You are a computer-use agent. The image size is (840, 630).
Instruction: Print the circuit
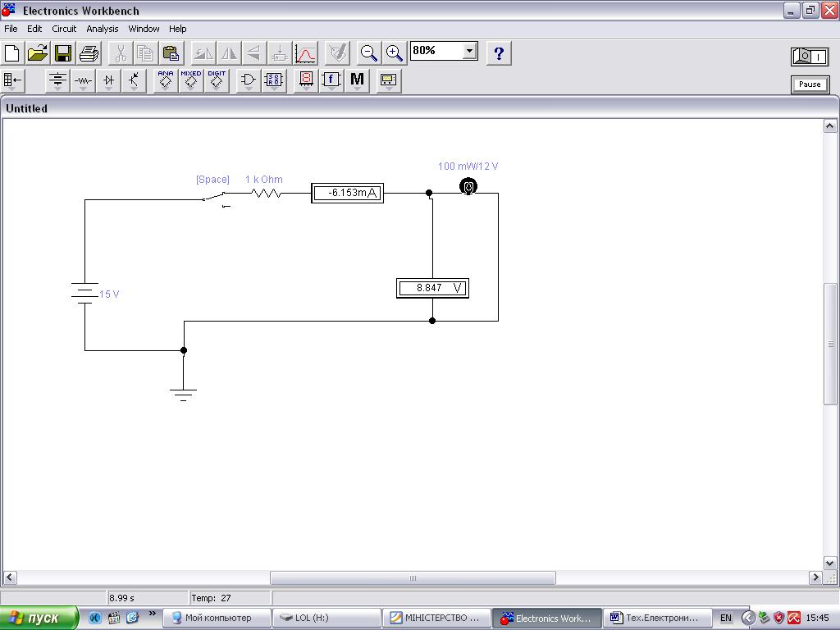(89, 53)
